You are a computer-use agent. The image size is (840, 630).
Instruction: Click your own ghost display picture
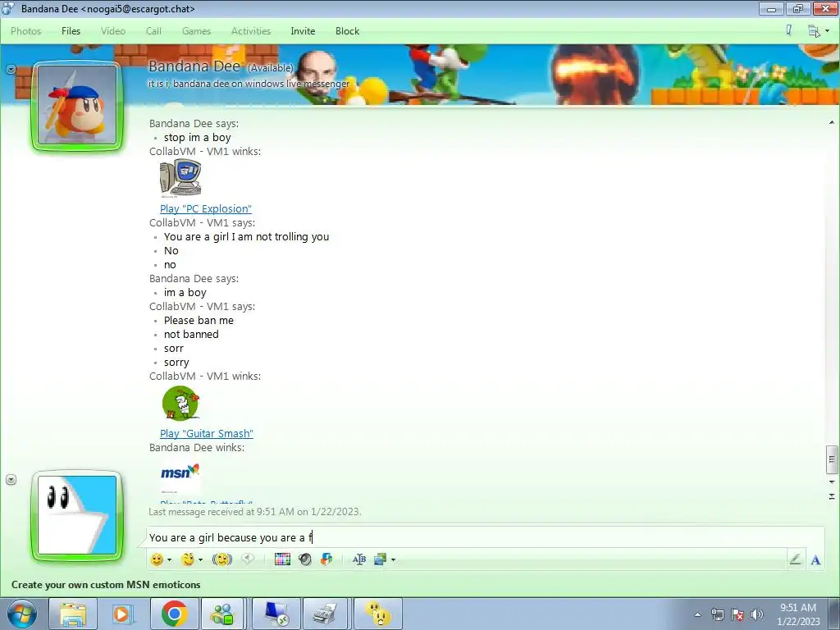77,515
